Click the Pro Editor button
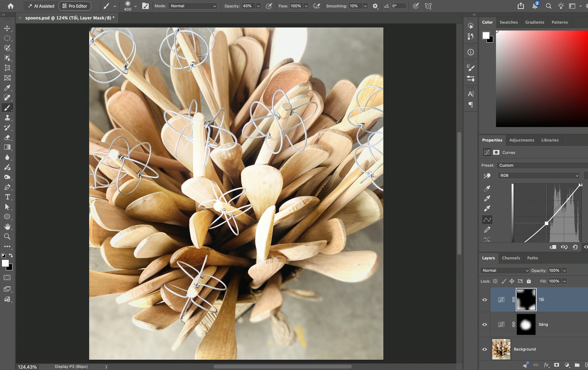 (75, 6)
